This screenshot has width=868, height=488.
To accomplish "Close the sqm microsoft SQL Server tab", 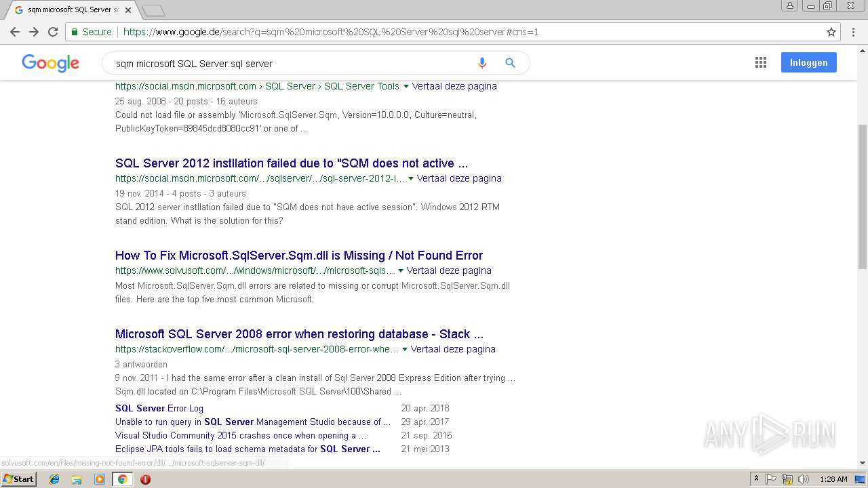I will pos(128,10).
